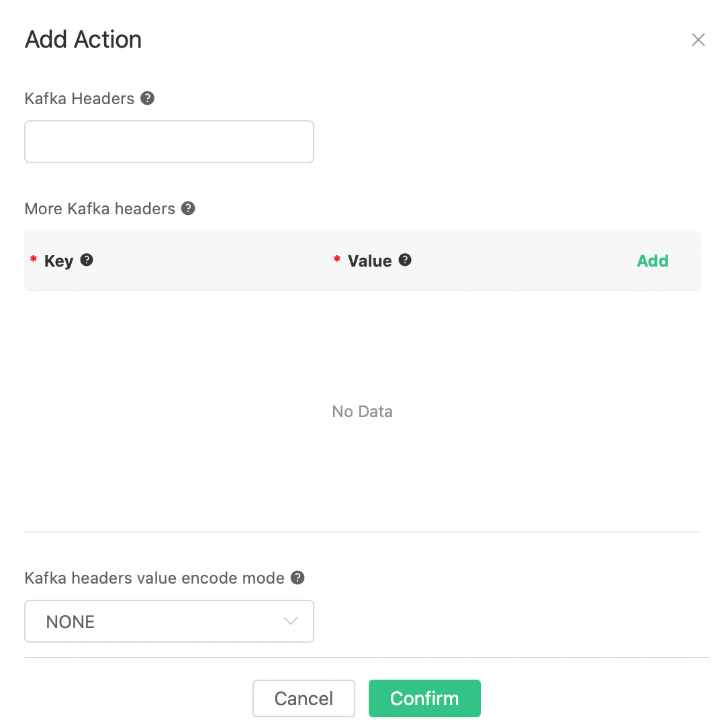
Task: Focus the Kafka Headers text input
Action: click(x=169, y=142)
